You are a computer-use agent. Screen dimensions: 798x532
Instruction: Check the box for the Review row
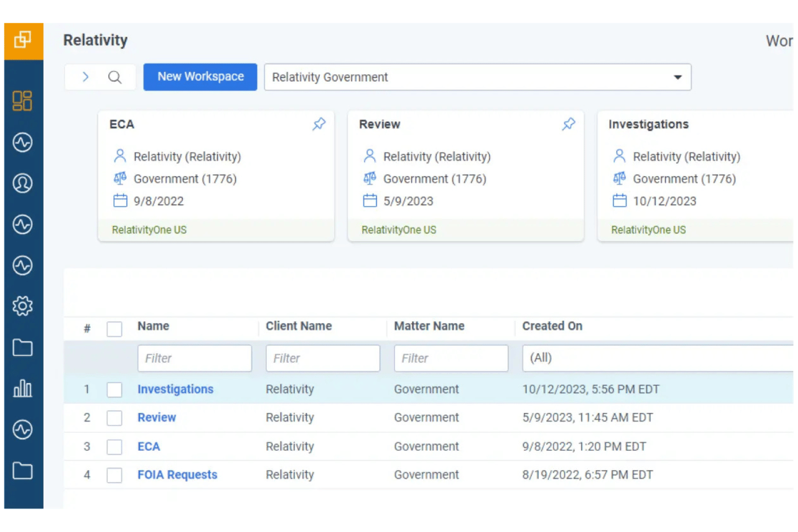click(114, 418)
